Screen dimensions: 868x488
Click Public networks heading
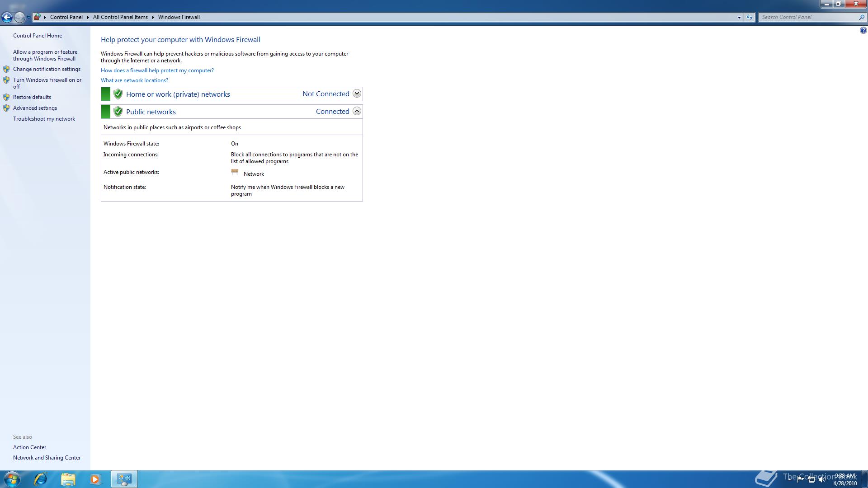(151, 112)
